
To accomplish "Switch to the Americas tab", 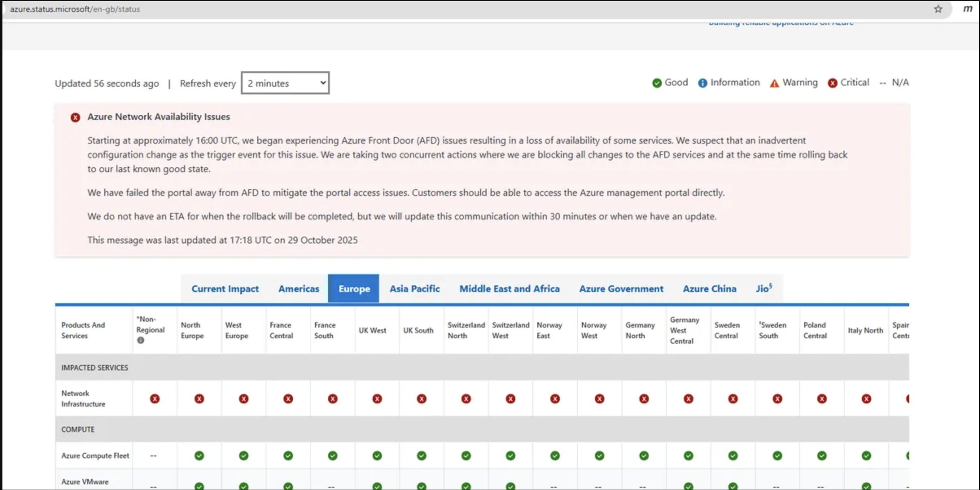I will pyautogui.click(x=298, y=289).
